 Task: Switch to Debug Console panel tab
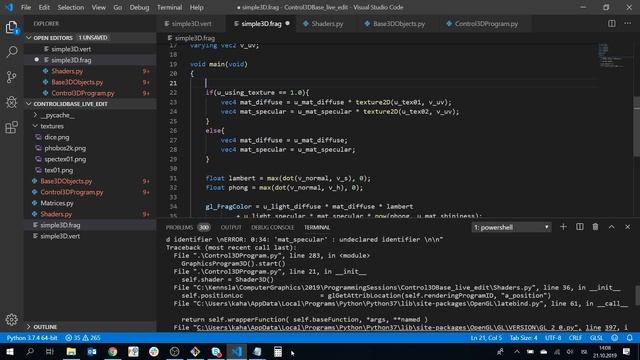272,227
